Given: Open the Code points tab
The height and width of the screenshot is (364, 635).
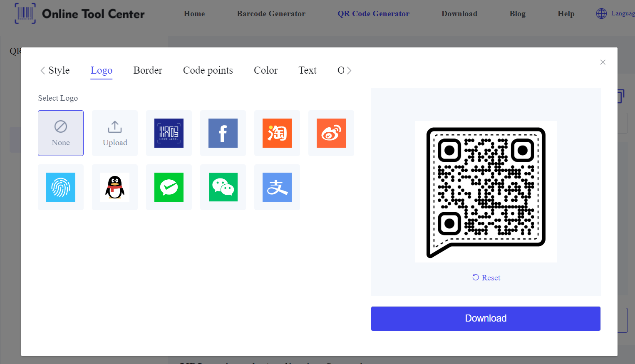Looking at the screenshot, I should 208,70.
